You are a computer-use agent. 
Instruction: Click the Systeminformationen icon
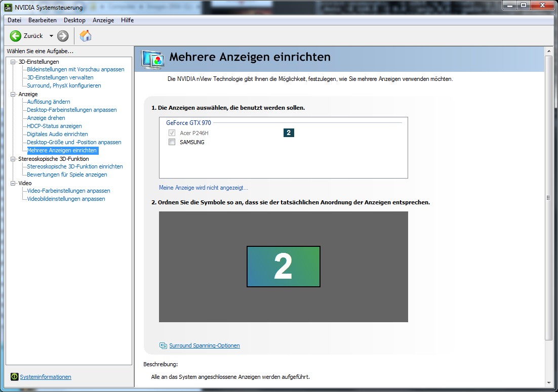(15, 377)
